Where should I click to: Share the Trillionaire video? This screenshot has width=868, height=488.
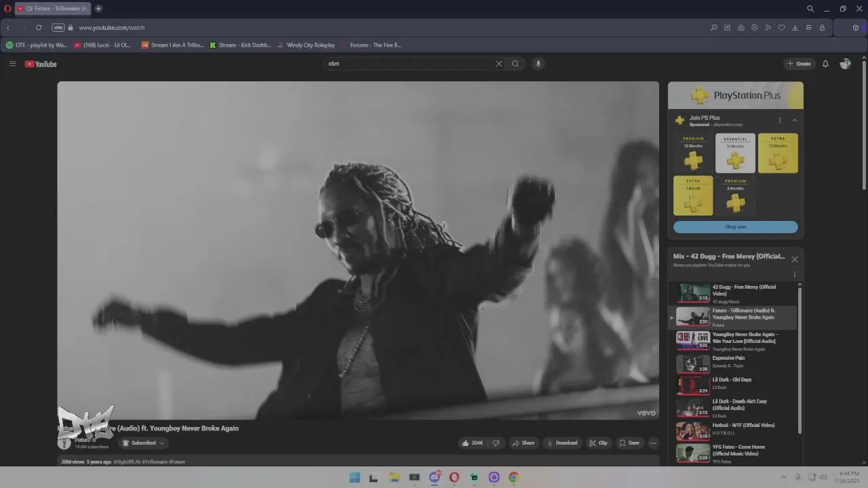[x=524, y=443]
